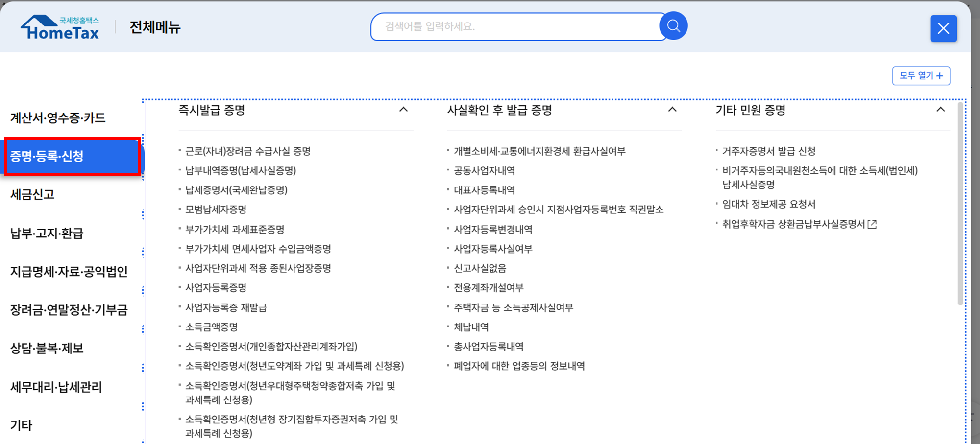Open 총사업자등록내역 link
Viewport: 980px width, 444px height.
click(489, 347)
